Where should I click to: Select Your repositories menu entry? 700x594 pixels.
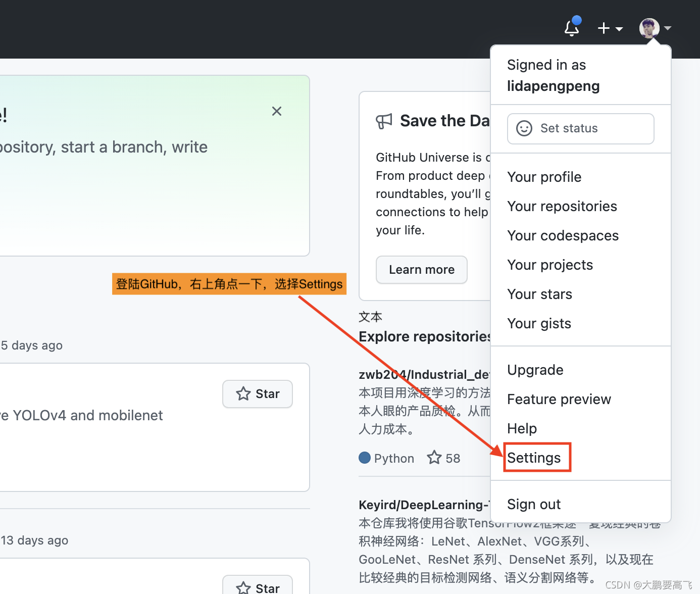pyautogui.click(x=562, y=206)
